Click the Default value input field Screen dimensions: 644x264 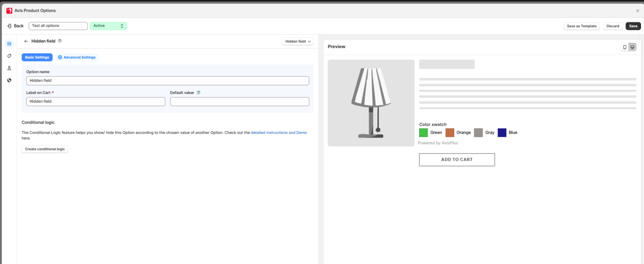pyautogui.click(x=239, y=101)
